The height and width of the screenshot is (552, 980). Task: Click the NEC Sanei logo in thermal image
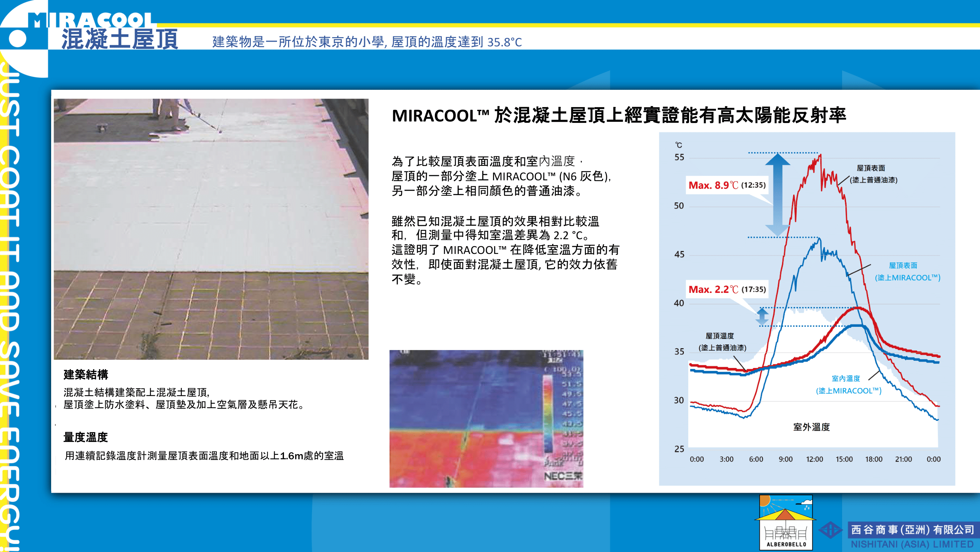click(x=563, y=476)
